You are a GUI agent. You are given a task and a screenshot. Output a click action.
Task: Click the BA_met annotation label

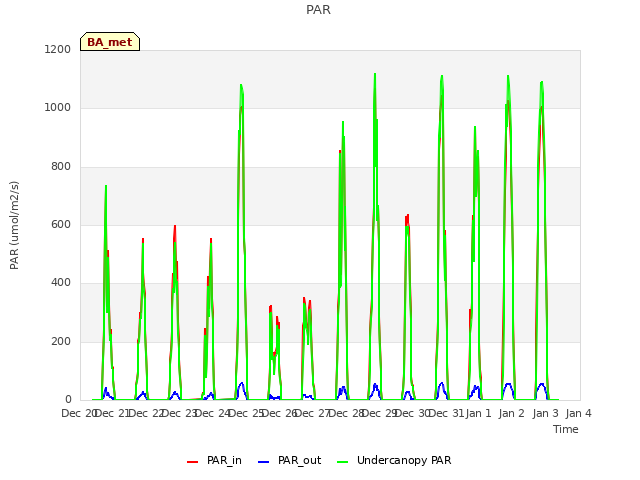pos(110,42)
